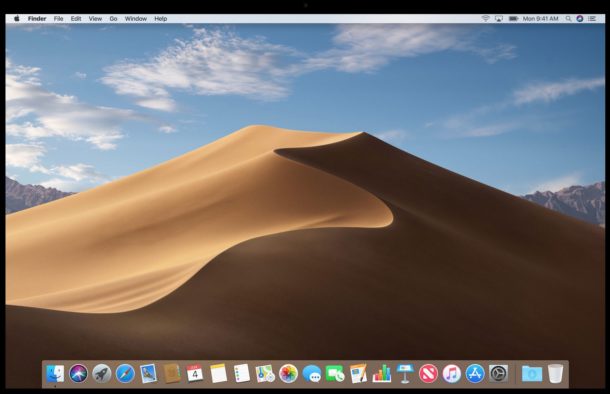Screen dimensions: 610x394
Task: Open the Trash in the Dock
Action: tap(556, 373)
